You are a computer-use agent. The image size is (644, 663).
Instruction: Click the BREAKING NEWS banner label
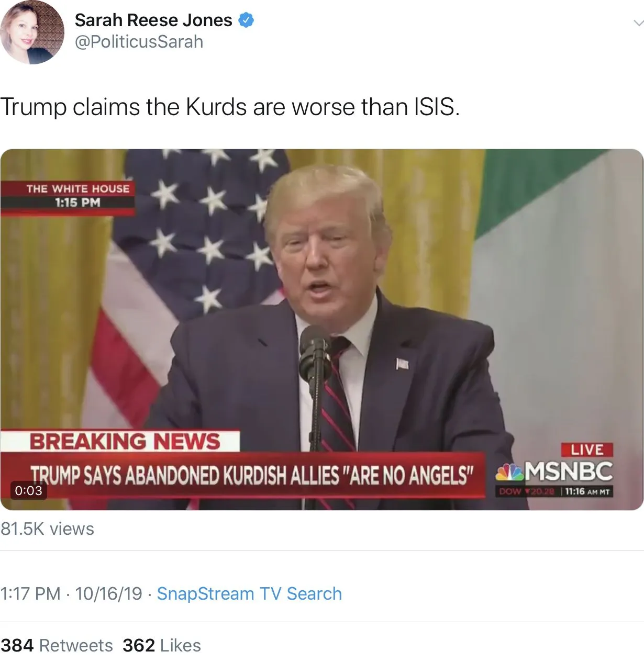(125, 441)
